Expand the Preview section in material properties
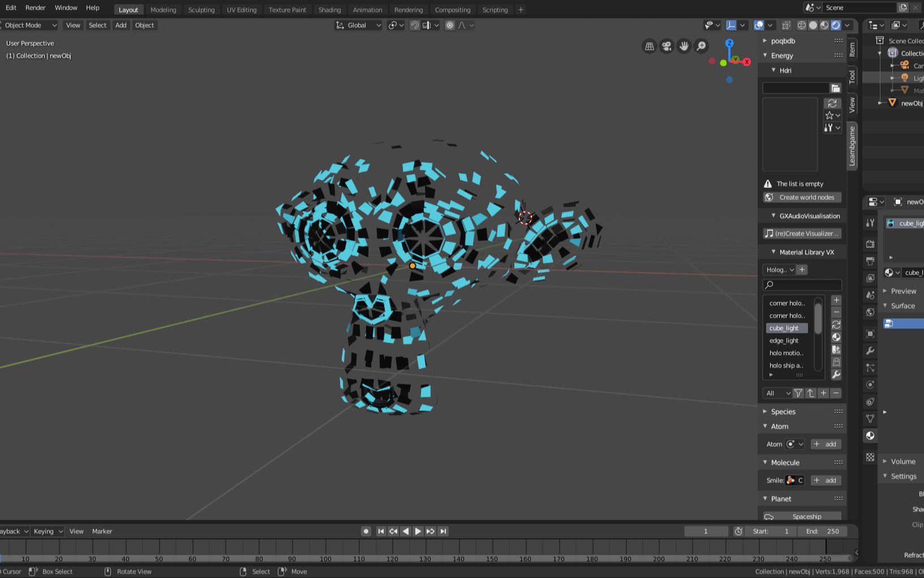Viewport: 924px width, 578px height. [x=901, y=291]
